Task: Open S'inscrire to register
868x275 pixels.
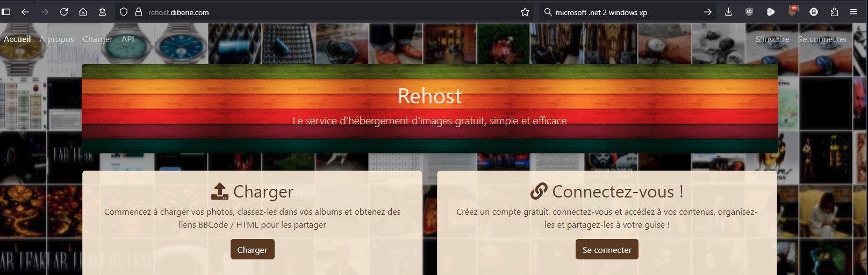Action: 772,39
